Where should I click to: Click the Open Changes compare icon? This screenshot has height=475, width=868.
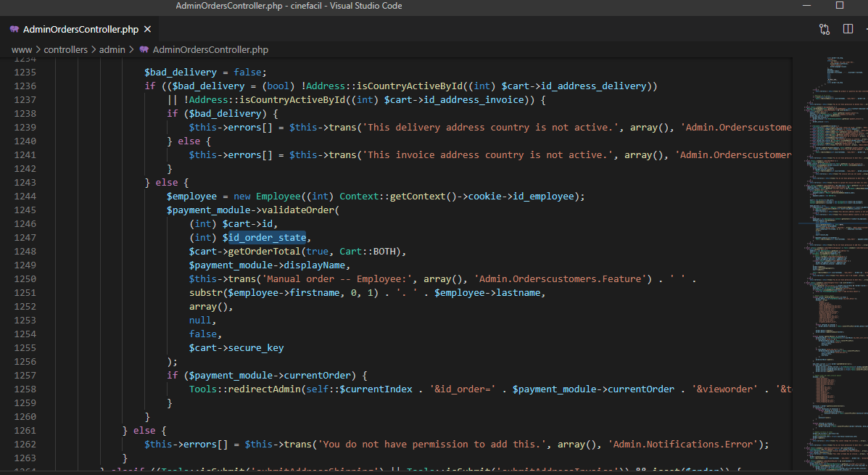824,29
